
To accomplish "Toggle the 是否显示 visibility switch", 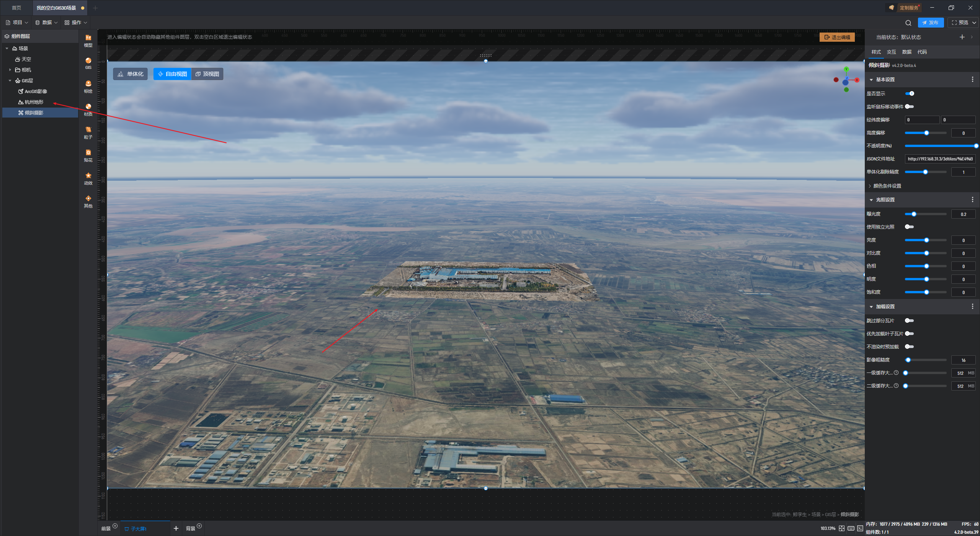I will pyautogui.click(x=910, y=94).
